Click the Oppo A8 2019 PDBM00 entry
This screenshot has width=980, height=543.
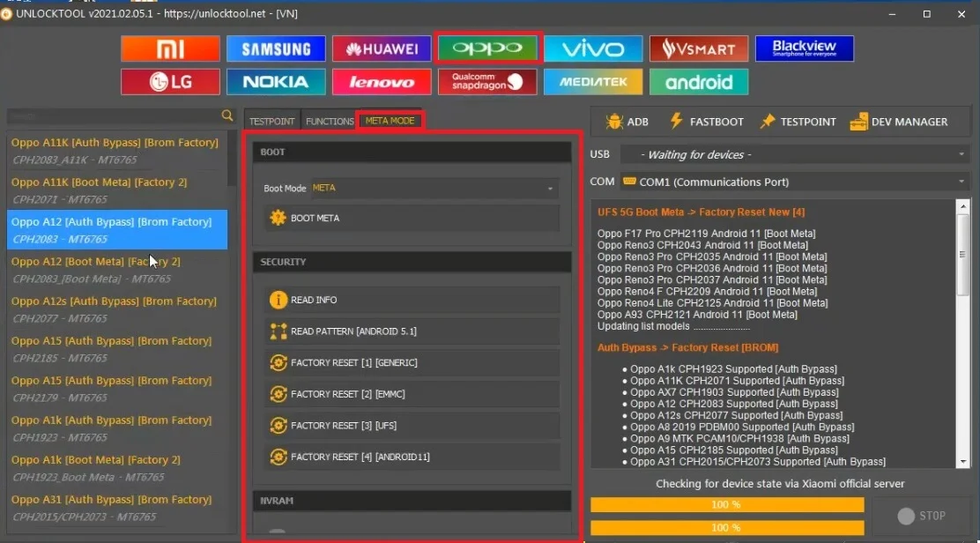[x=742, y=427]
